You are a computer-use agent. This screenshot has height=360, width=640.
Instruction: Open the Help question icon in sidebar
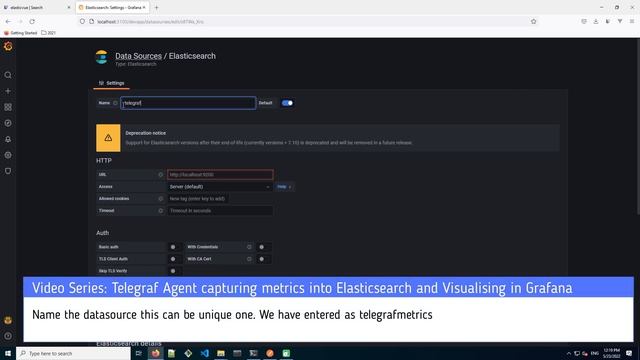pos(8,336)
